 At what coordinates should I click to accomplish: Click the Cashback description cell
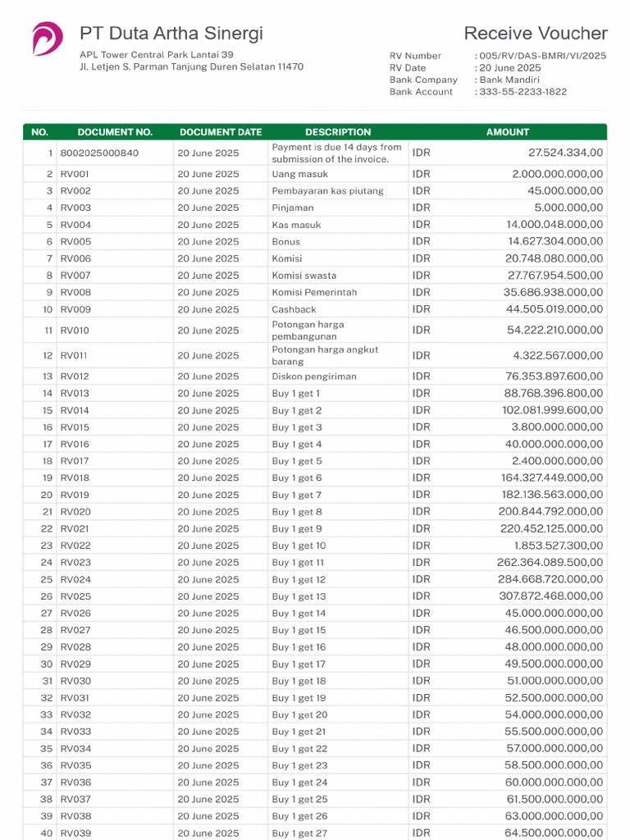coord(296,309)
